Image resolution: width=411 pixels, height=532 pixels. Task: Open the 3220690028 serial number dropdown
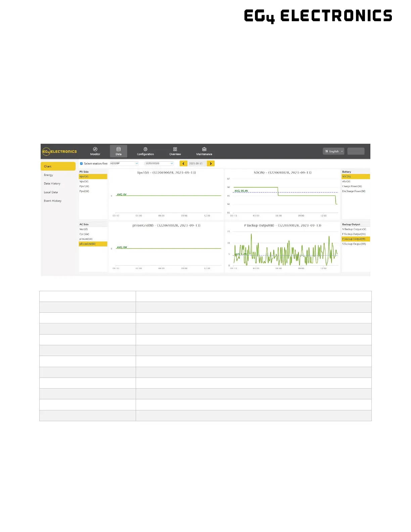[159, 164]
